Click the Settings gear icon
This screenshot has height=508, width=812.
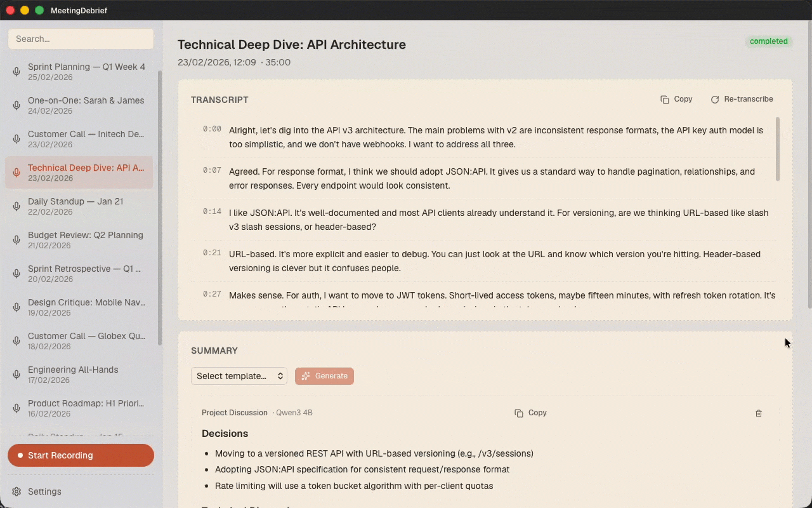(16, 491)
